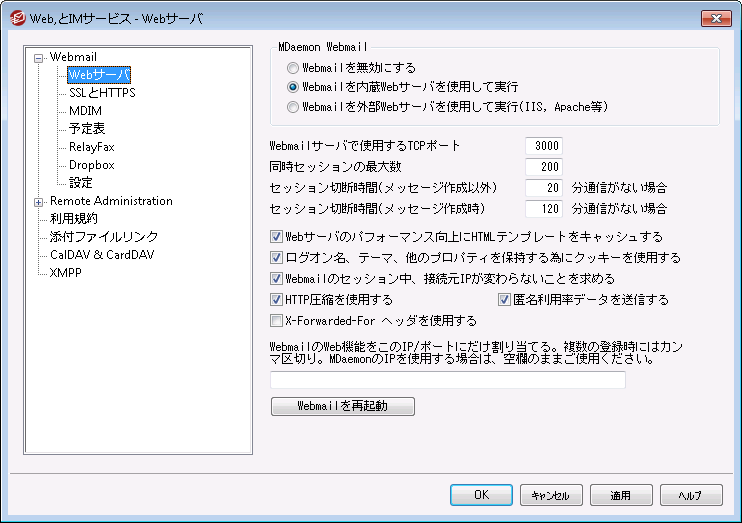Collapse the Webmail tree node
The image size is (742, 523).
pyautogui.click(x=39, y=57)
